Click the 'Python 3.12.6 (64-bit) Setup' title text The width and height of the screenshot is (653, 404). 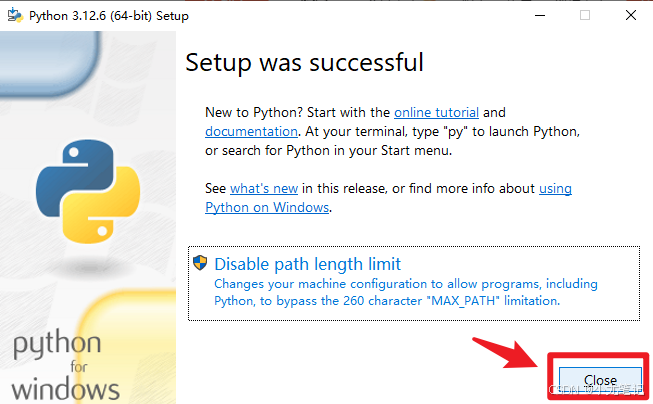click(x=109, y=16)
